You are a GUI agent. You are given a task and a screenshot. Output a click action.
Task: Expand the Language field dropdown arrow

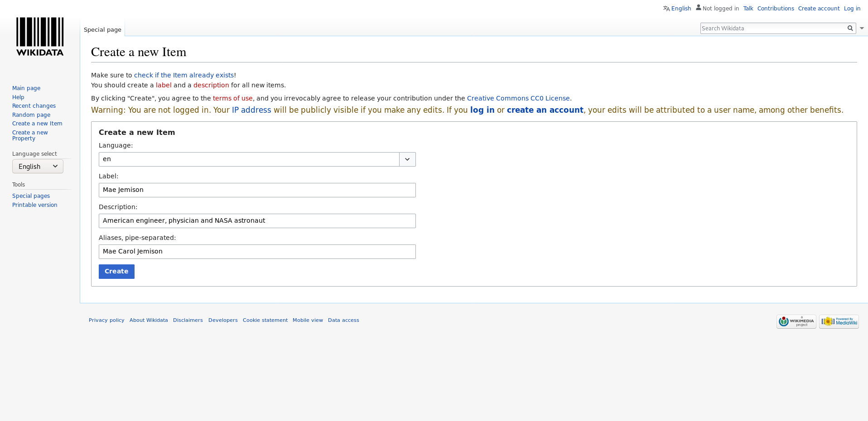click(407, 159)
